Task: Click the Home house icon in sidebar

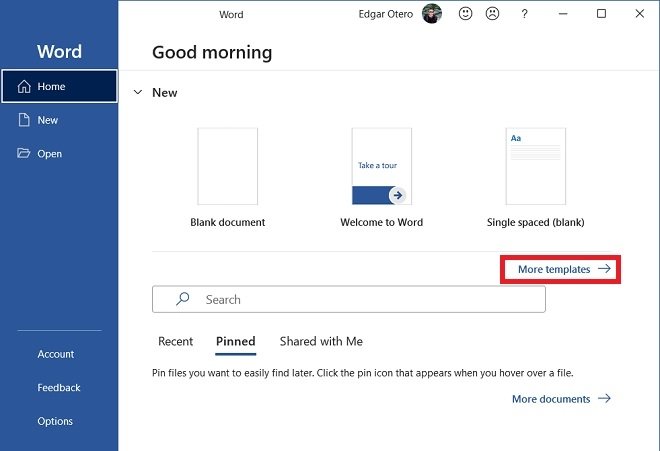Action: coord(24,86)
